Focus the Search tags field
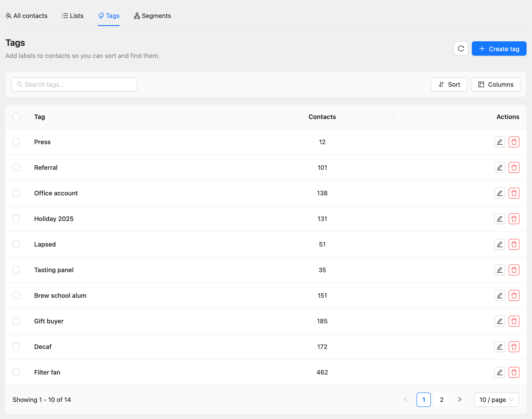Viewport: 532px width, 419px height. tap(74, 84)
